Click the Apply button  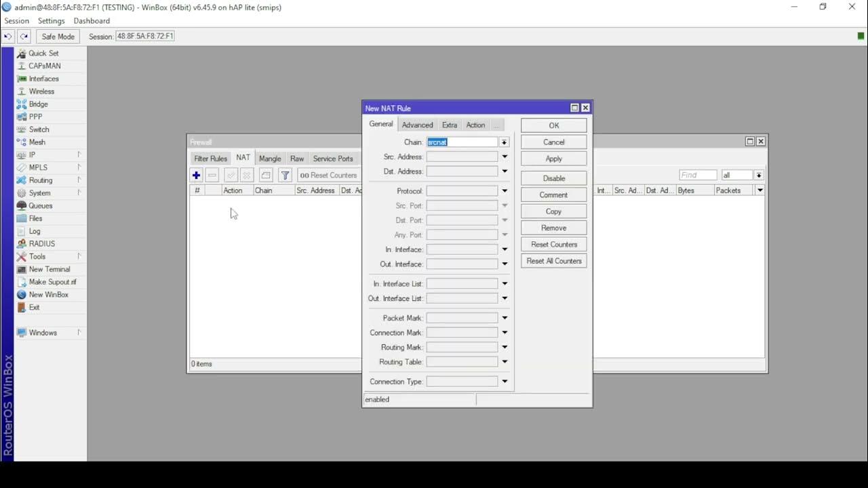[x=554, y=159]
